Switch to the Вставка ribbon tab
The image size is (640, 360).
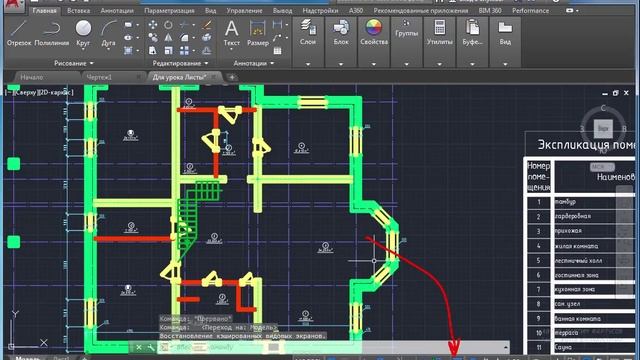click(78, 11)
